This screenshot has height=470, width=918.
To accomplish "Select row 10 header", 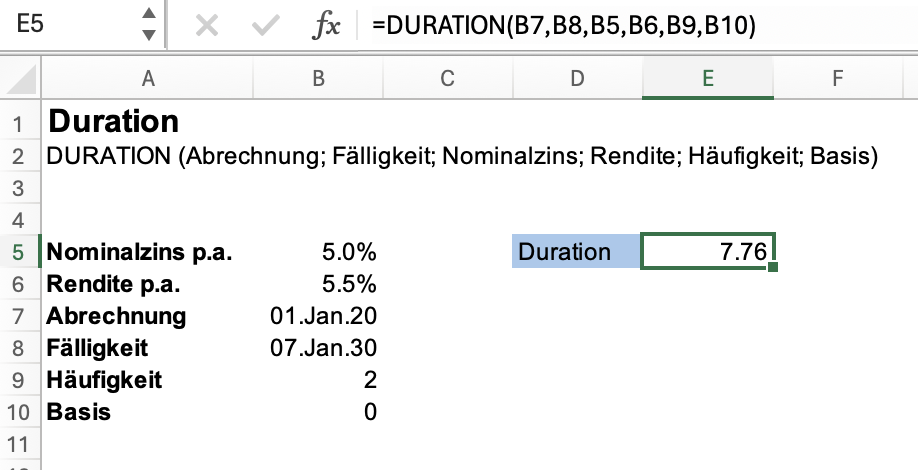I will [17, 411].
